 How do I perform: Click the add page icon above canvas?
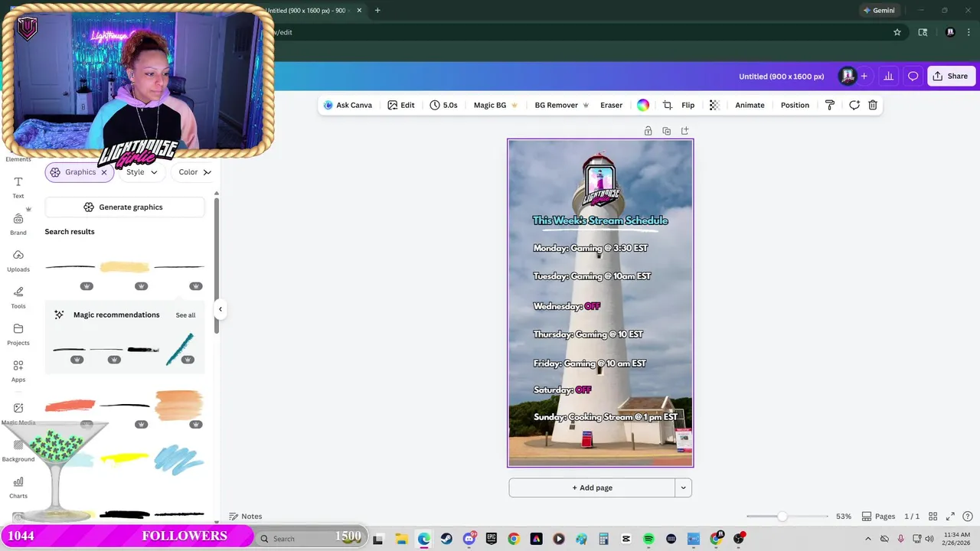point(684,131)
